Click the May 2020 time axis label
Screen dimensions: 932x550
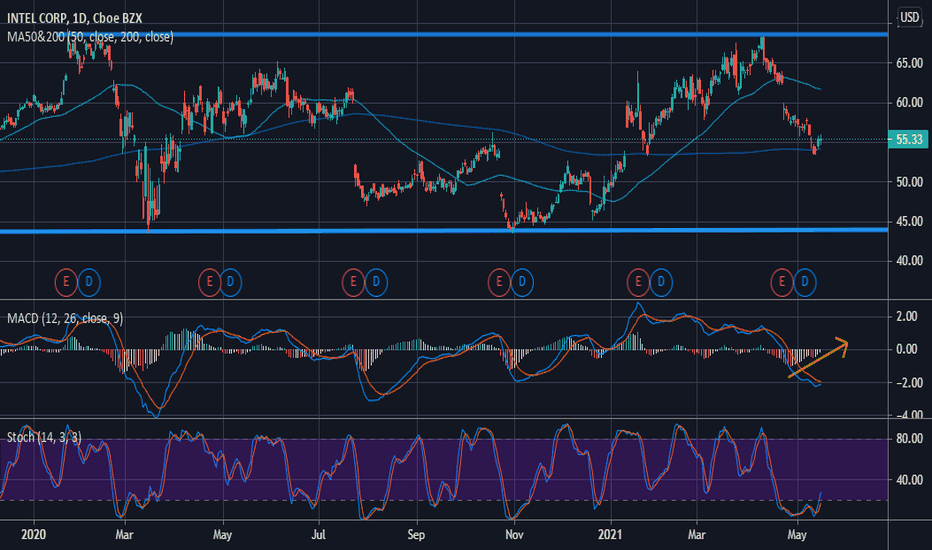[x=222, y=534]
